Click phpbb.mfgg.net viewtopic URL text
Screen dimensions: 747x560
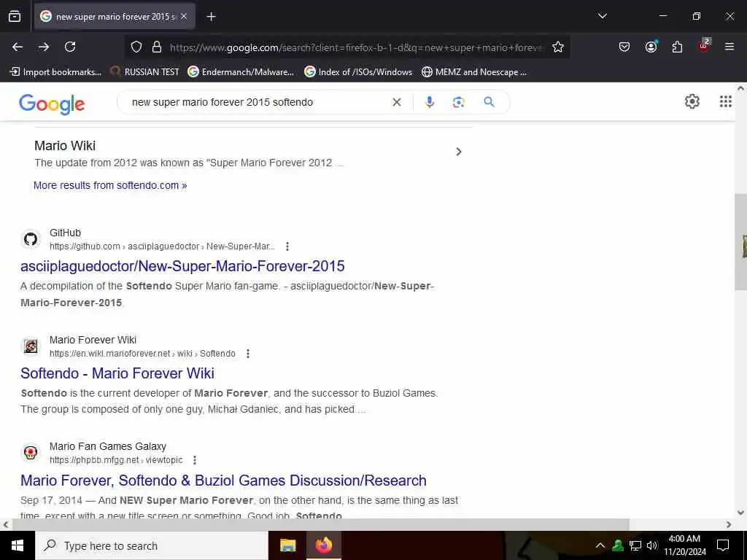(116, 460)
